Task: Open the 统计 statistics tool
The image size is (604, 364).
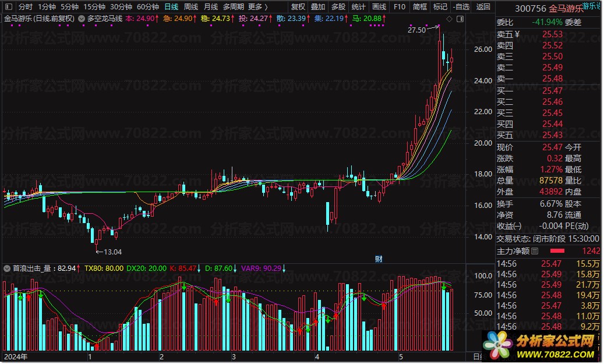Action: 358,6
